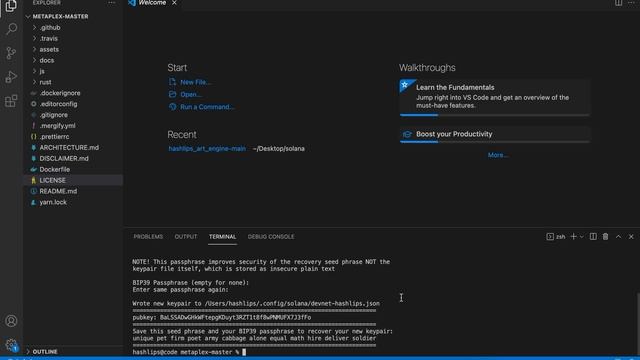The image size is (640, 360).
Task: Maximize panel with up chevron
Action: click(618, 237)
